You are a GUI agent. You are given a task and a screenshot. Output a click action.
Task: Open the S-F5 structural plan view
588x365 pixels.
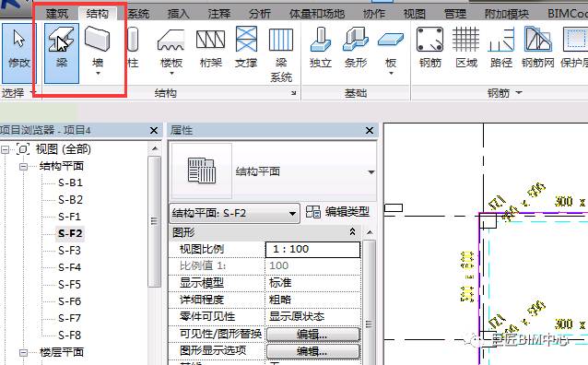(69, 284)
